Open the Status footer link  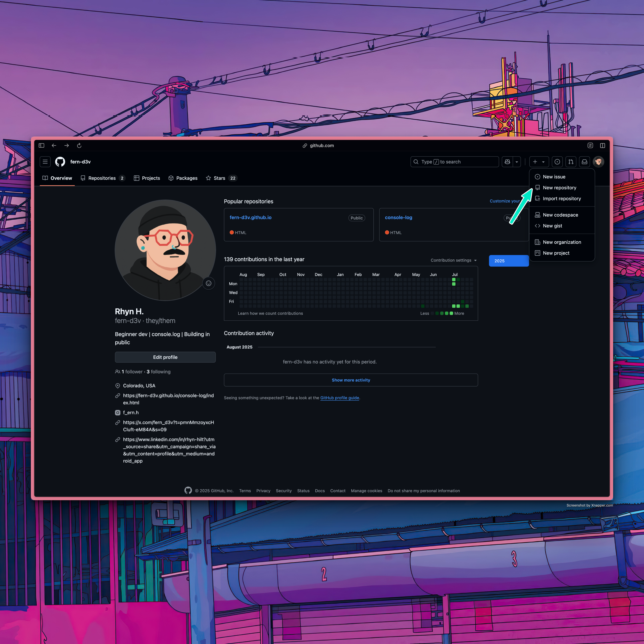coord(303,491)
